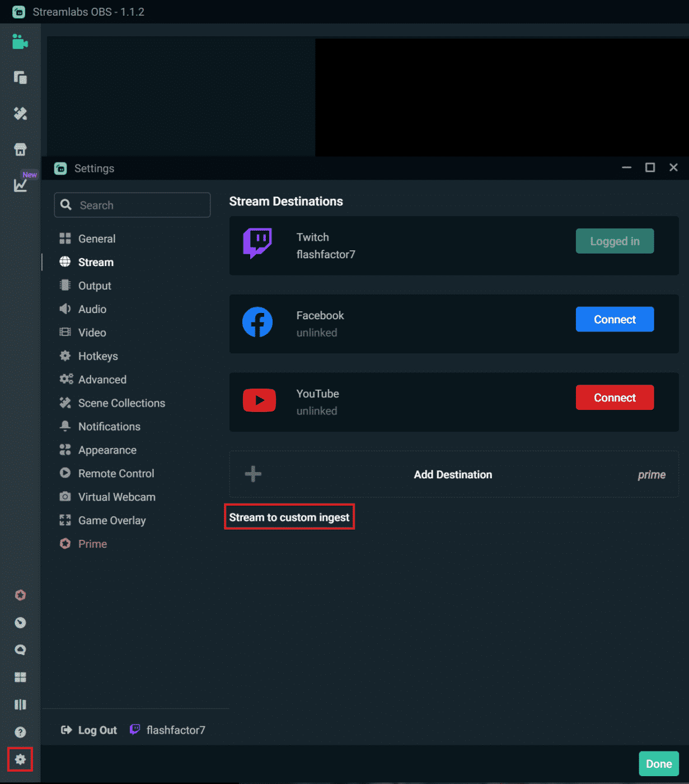Click the flashfactor7 name next to Log Out

click(176, 730)
